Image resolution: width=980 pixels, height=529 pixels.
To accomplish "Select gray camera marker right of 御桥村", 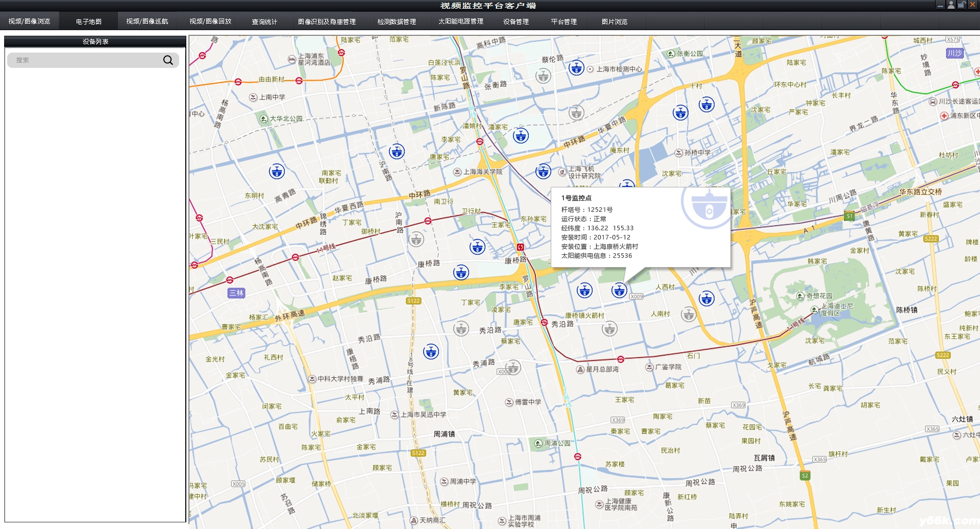I will pyautogui.click(x=416, y=238).
